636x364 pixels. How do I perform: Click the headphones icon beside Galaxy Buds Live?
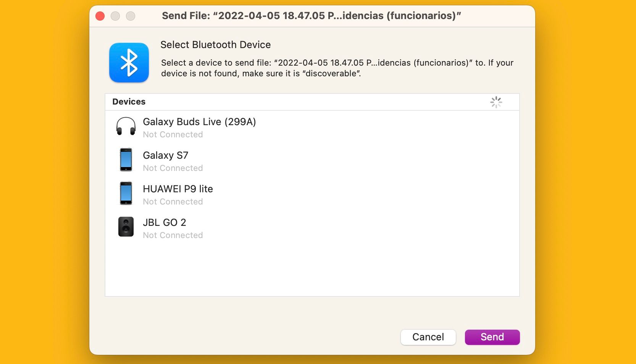click(x=126, y=126)
